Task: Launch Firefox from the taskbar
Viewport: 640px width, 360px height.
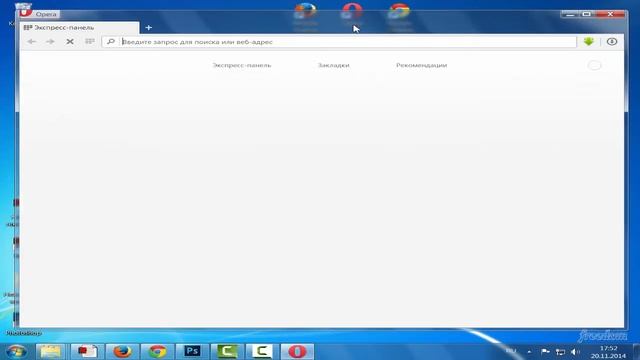Action: pos(122,351)
